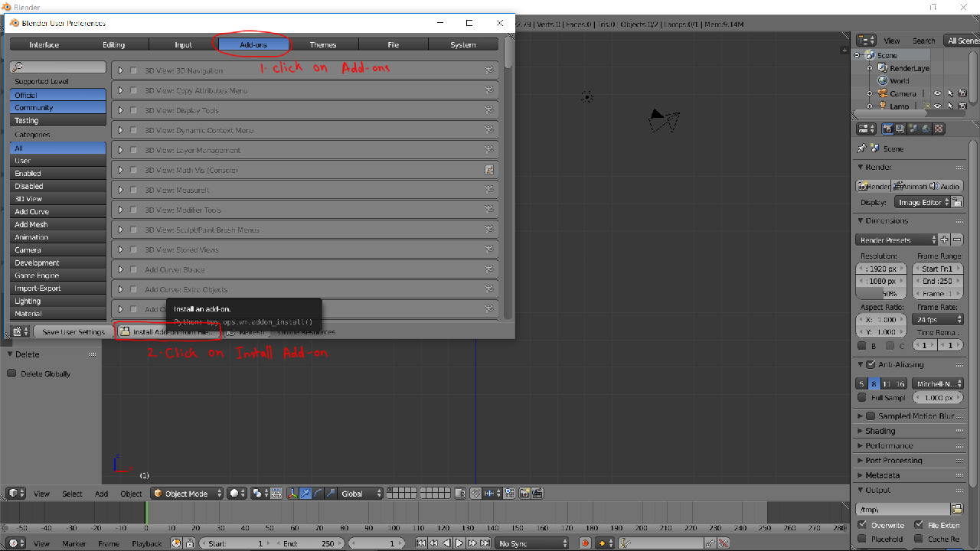Add a render preset with plus icon
980x551 pixels.
coord(944,240)
